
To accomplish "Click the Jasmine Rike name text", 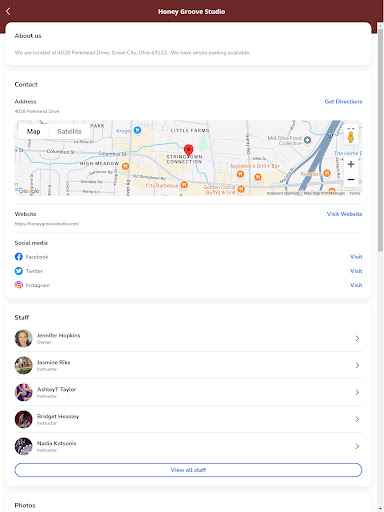I will click(x=53, y=362).
